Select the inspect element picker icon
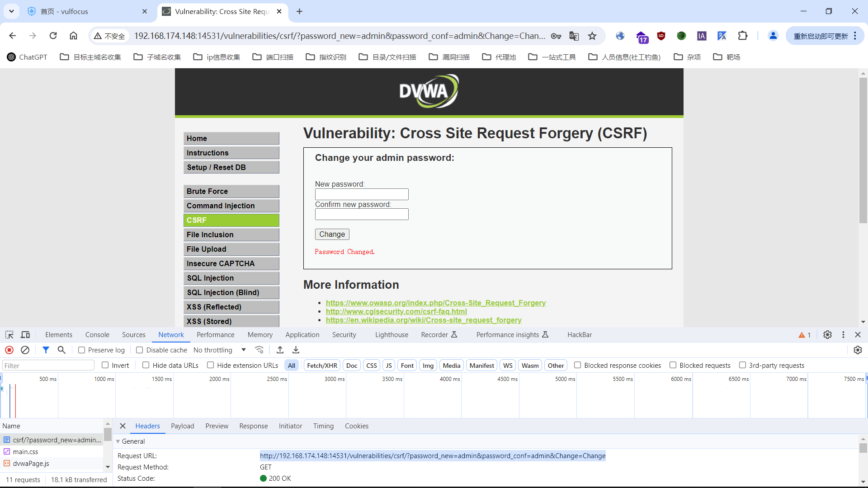 (x=9, y=335)
